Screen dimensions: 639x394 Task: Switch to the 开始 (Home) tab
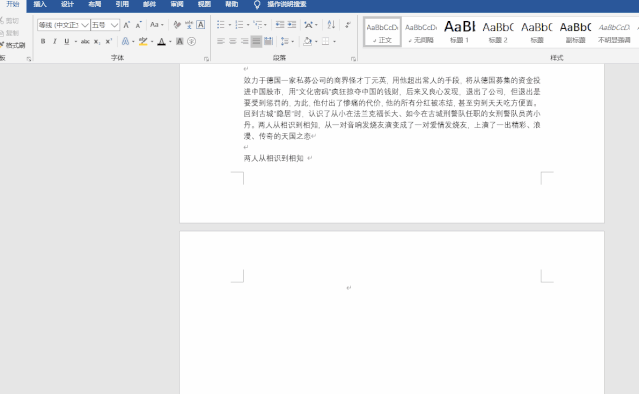13,4
